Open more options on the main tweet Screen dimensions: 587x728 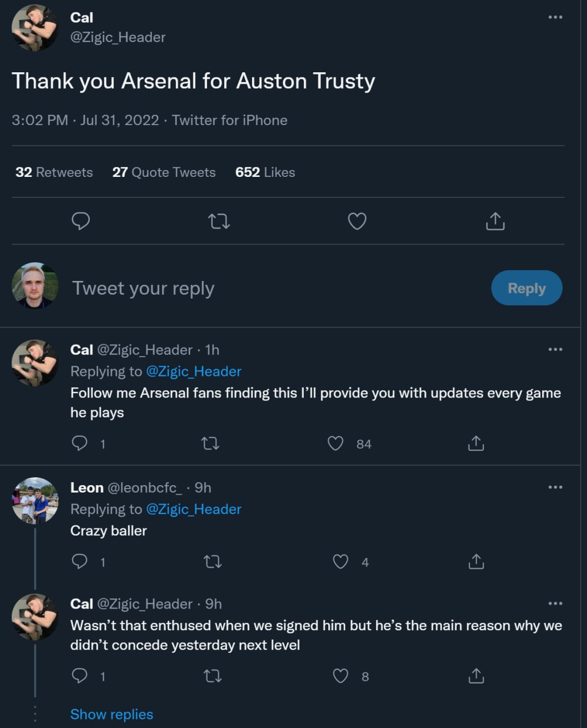(x=555, y=18)
